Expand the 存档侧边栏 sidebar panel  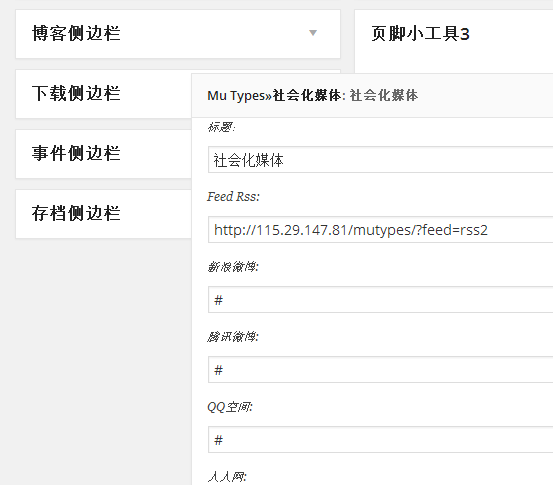pyautogui.click(x=104, y=214)
